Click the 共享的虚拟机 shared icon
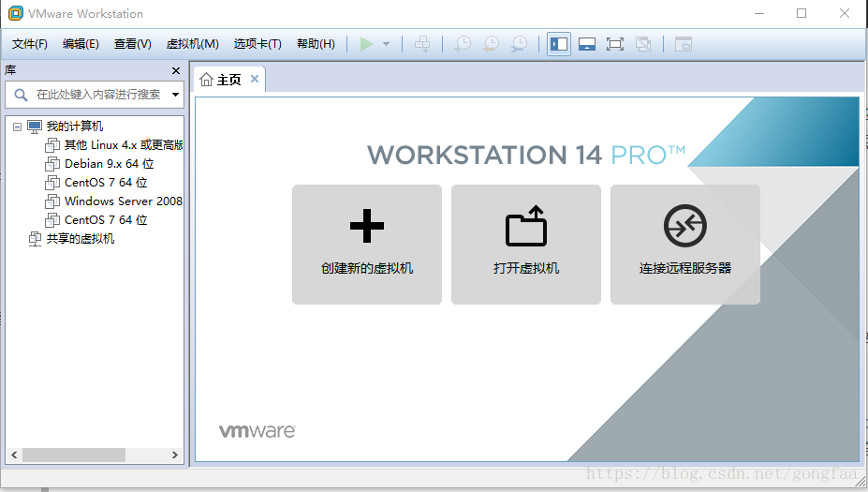Image resolution: width=868 pixels, height=492 pixels. pyautogui.click(x=35, y=239)
